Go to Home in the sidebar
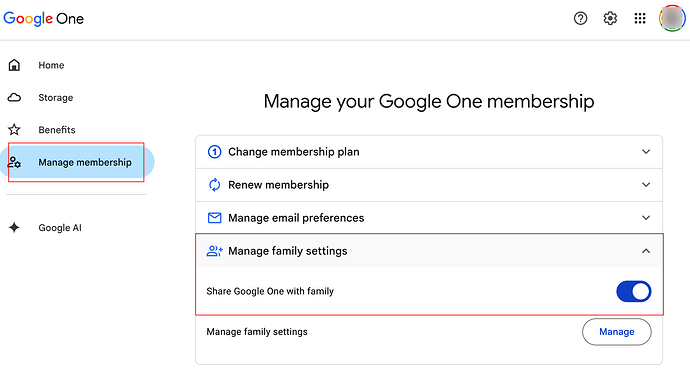The image size is (690, 371). coord(51,65)
